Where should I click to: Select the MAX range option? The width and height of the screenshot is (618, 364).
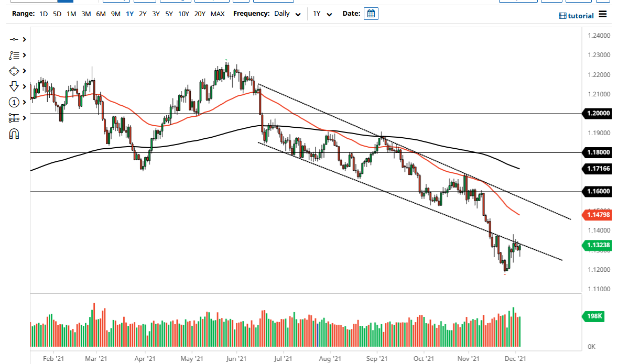[x=218, y=14]
